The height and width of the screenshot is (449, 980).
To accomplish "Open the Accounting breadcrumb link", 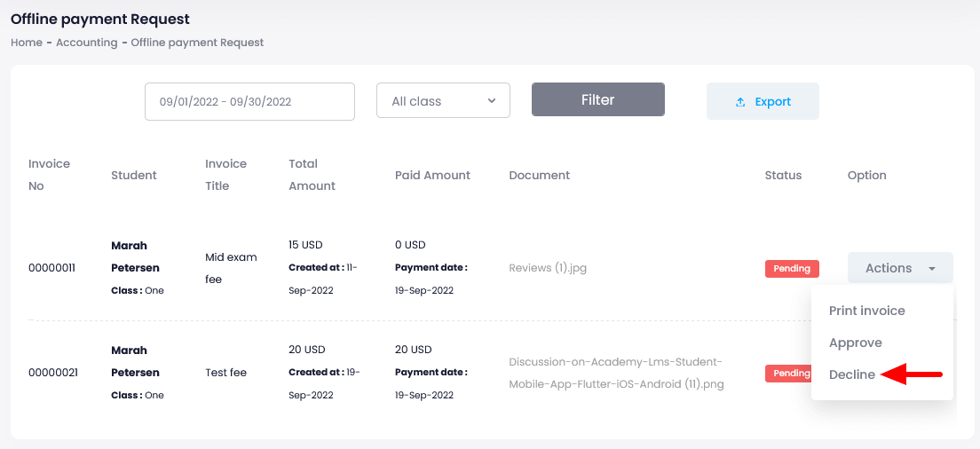I will (x=87, y=43).
